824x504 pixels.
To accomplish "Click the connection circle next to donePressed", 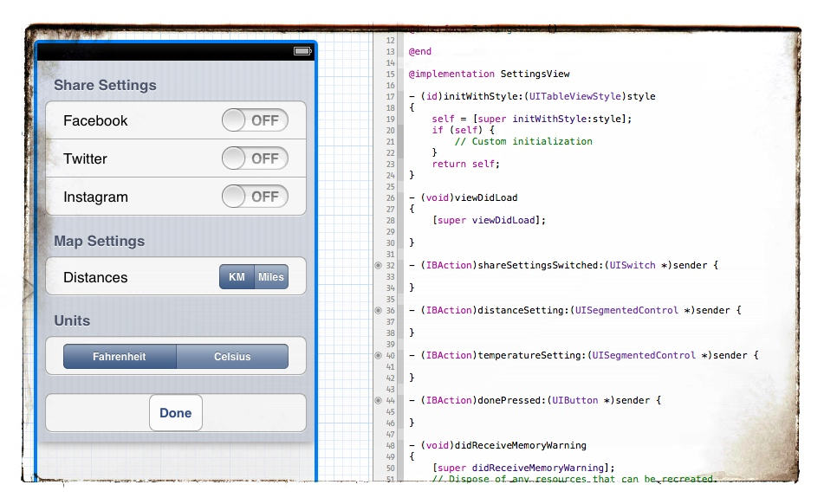I will (376, 400).
